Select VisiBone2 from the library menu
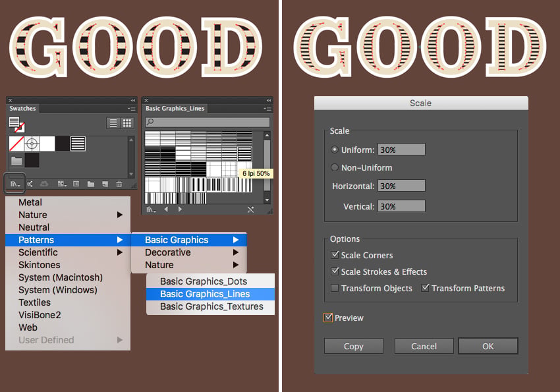 (x=68, y=315)
